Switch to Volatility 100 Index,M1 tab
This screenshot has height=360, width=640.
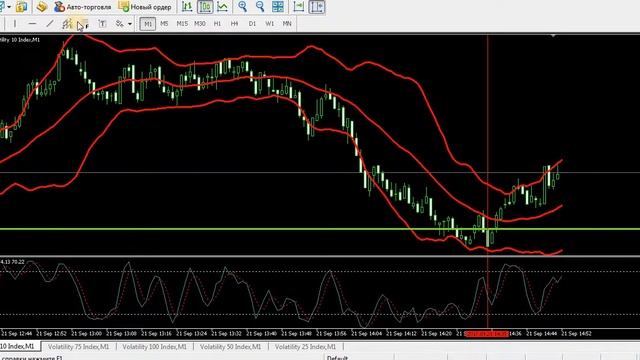154,347
